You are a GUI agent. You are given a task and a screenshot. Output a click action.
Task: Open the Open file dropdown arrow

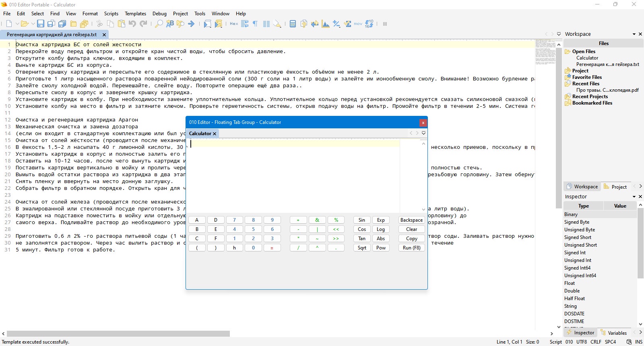coord(33,24)
